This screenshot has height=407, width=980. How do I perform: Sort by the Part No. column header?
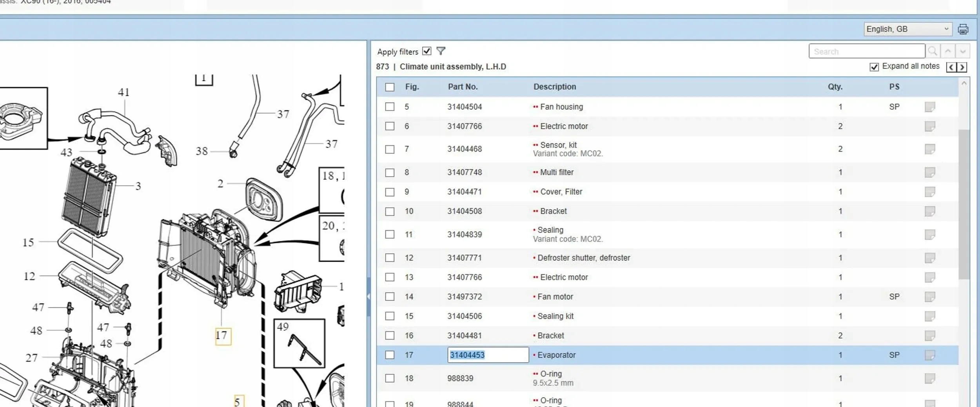point(463,87)
